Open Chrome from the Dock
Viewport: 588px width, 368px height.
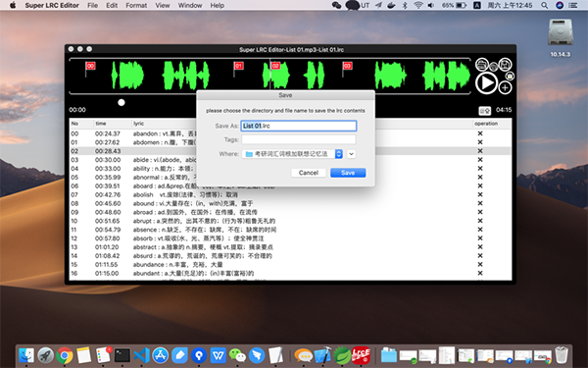click(65, 355)
